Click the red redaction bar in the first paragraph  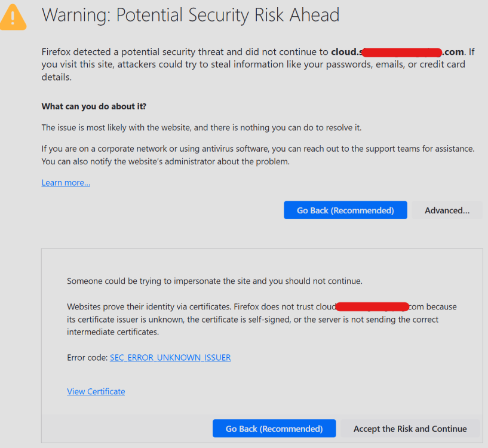(402, 53)
